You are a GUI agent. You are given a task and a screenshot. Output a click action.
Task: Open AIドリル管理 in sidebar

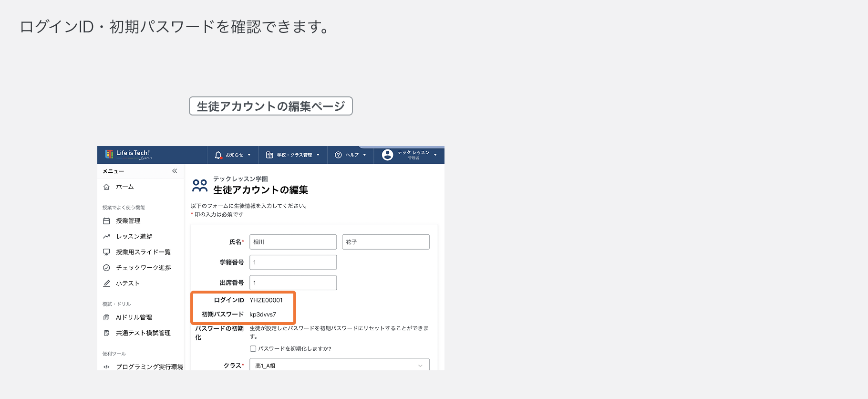pos(134,317)
